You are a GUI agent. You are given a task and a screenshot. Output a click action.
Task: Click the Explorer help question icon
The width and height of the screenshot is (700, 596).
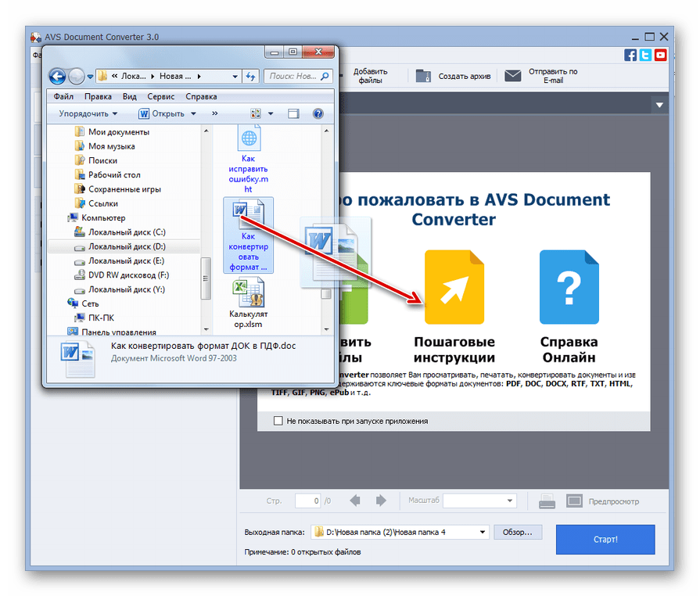(318, 113)
